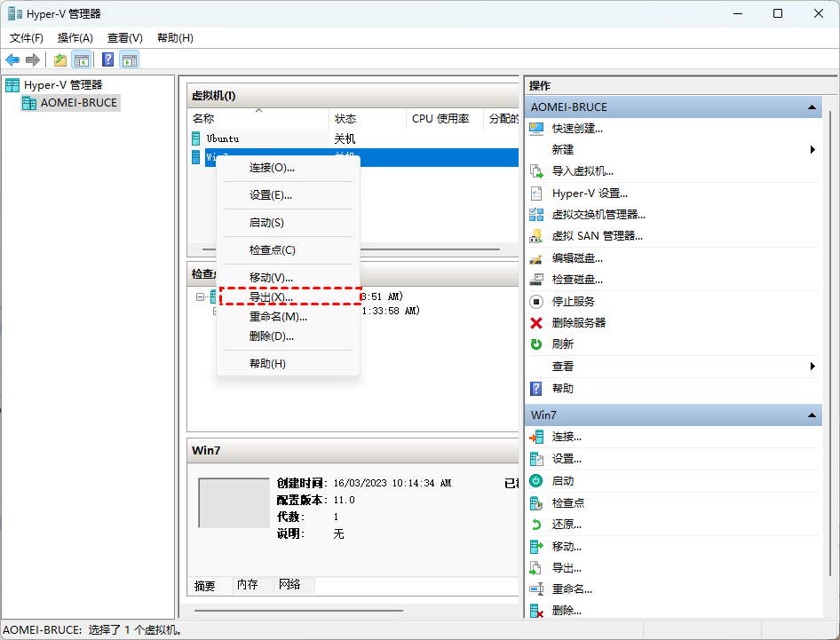
Task: Select 导出(X) in the context menu
Action: coord(271,296)
